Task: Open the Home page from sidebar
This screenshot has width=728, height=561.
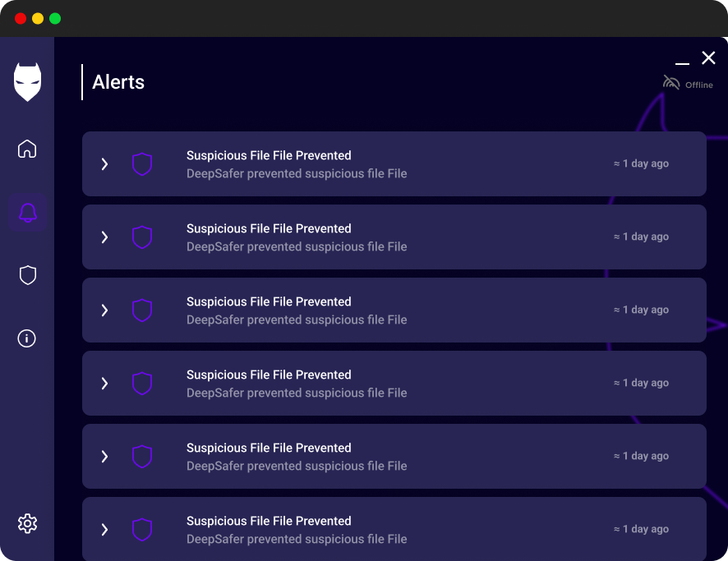Action: tap(27, 149)
